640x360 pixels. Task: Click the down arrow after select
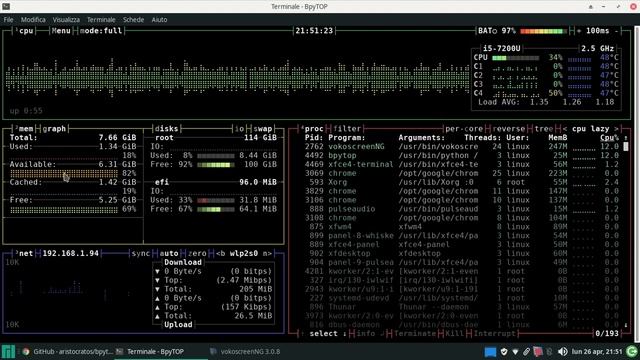click(x=344, y=333)
